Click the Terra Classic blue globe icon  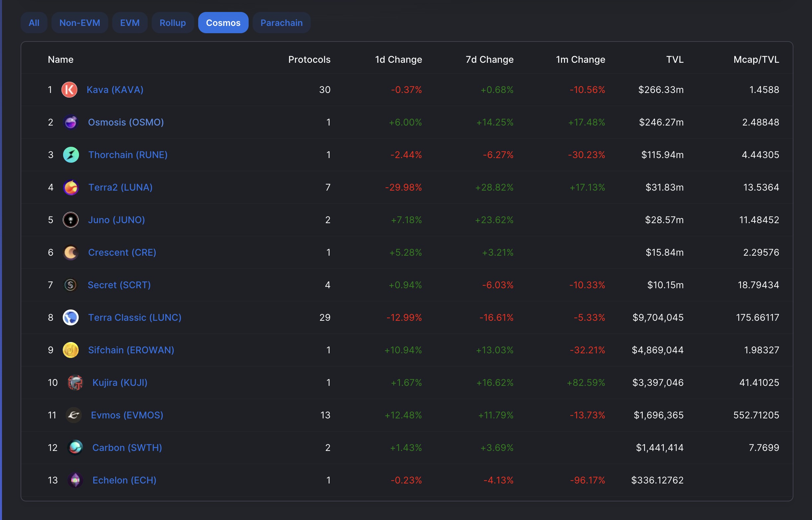pyautogui.click(x=70, y=317)
